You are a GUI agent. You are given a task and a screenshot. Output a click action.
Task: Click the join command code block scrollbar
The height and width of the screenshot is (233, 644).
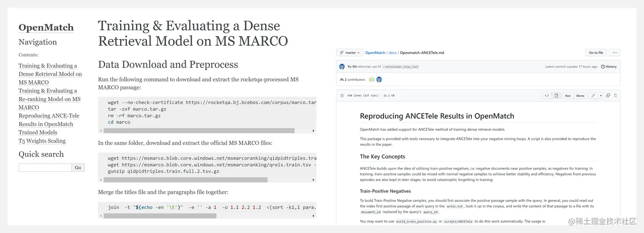(160, 216)
